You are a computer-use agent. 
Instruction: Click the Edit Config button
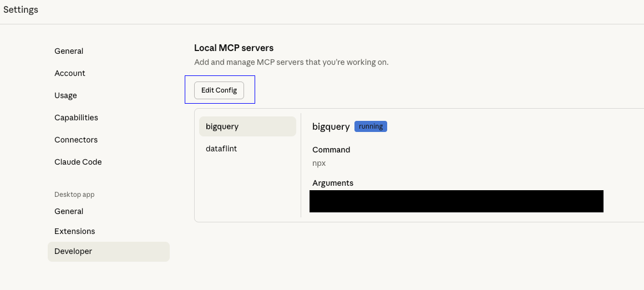(x=219, y=90)
